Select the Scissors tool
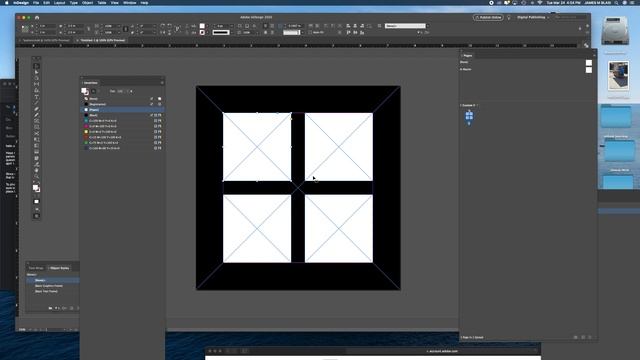The height and width of the screenshot is (360, 640). [x=36, y=133]
